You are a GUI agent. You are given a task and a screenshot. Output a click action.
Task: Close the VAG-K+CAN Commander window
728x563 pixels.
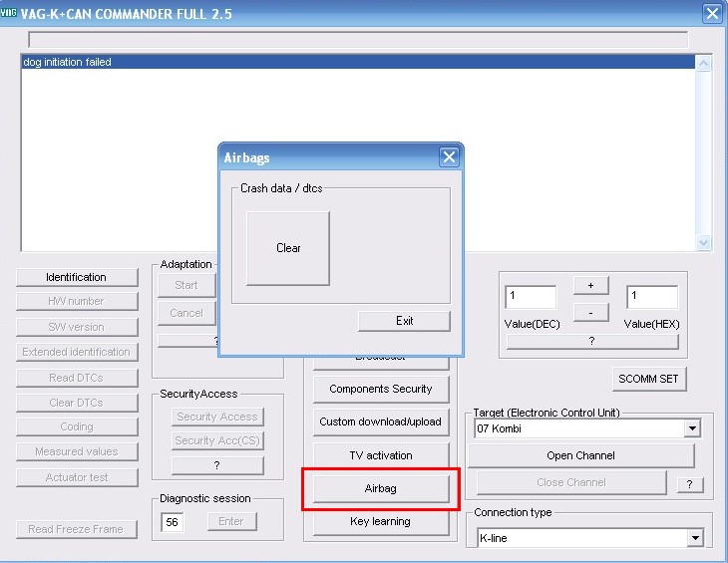point(713,13)
